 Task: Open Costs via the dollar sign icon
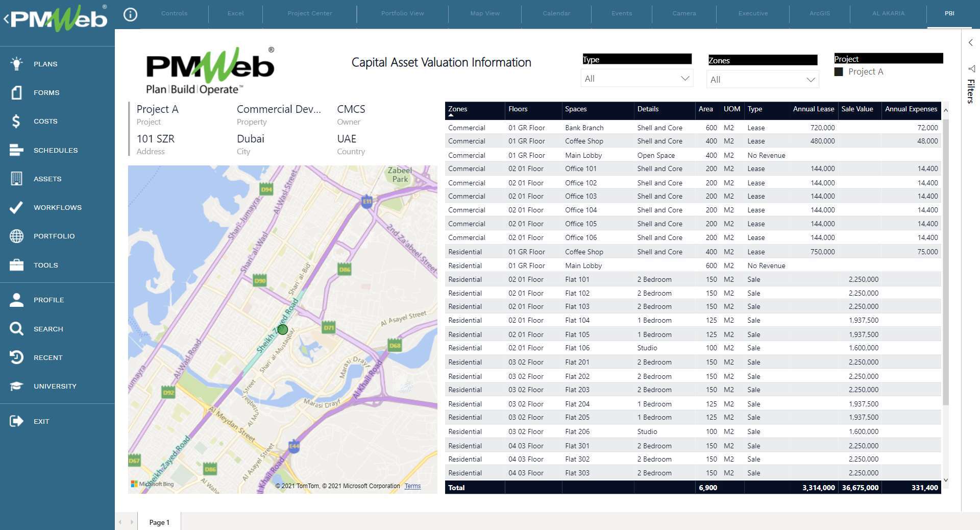click(16, 121)
